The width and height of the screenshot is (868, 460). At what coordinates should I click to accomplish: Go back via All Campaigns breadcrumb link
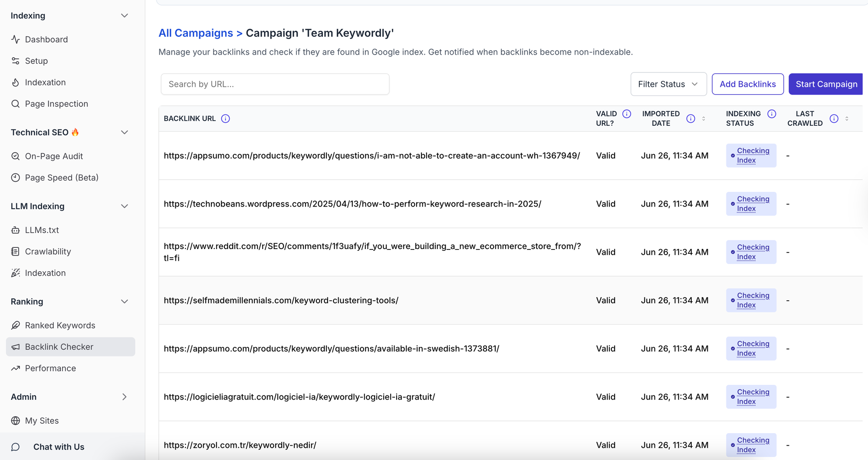point(196,33)
